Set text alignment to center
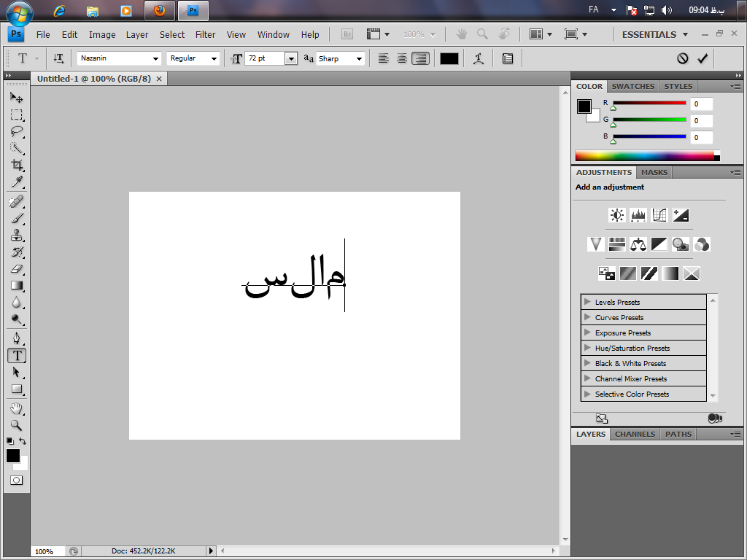 402,58
